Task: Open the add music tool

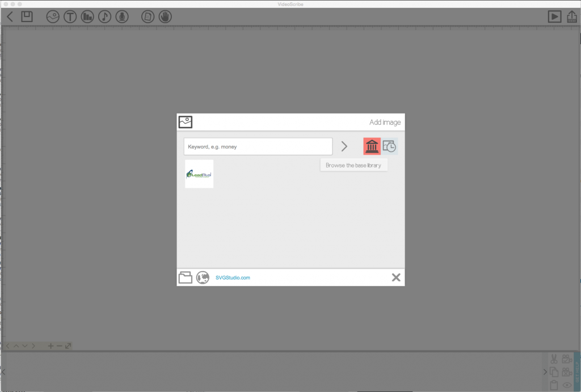Action: [x=104, y=16]
